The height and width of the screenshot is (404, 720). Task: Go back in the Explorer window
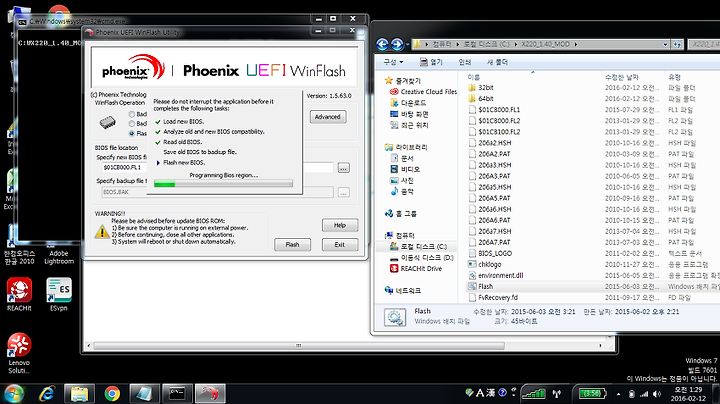(382, 44)
